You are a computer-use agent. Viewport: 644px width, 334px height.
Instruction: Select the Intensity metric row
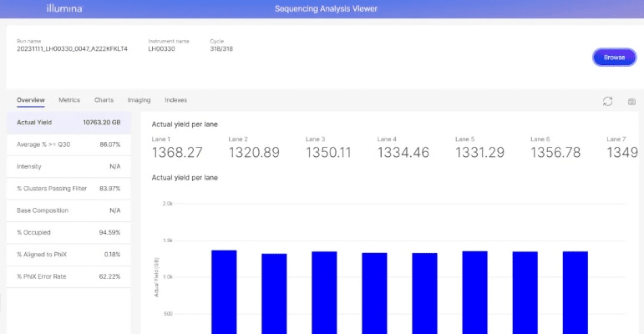[x=68, y=166]
